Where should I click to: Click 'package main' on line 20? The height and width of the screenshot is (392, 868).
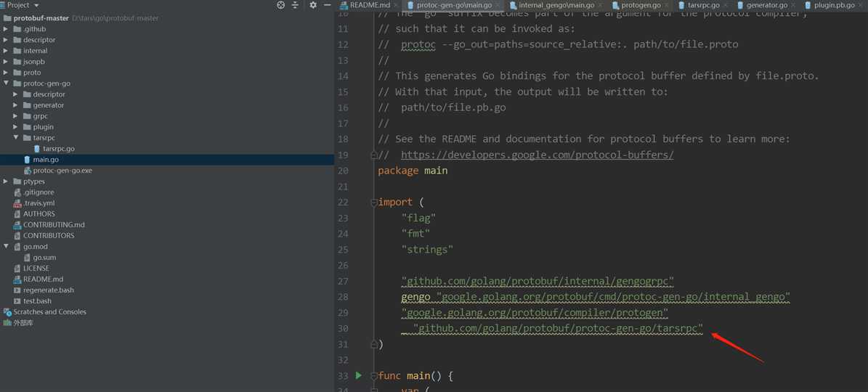tap(413, 171)
